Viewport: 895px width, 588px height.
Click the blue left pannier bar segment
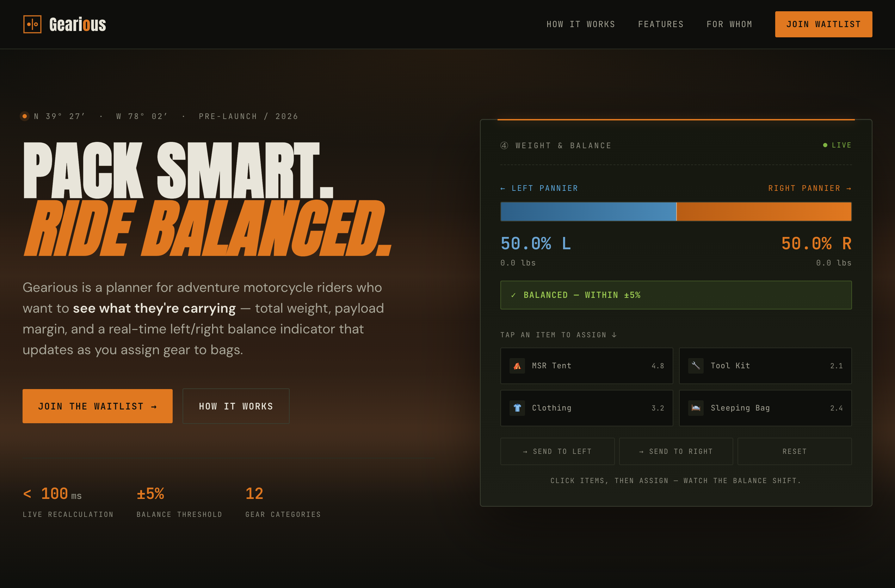[x=588, y=212]
